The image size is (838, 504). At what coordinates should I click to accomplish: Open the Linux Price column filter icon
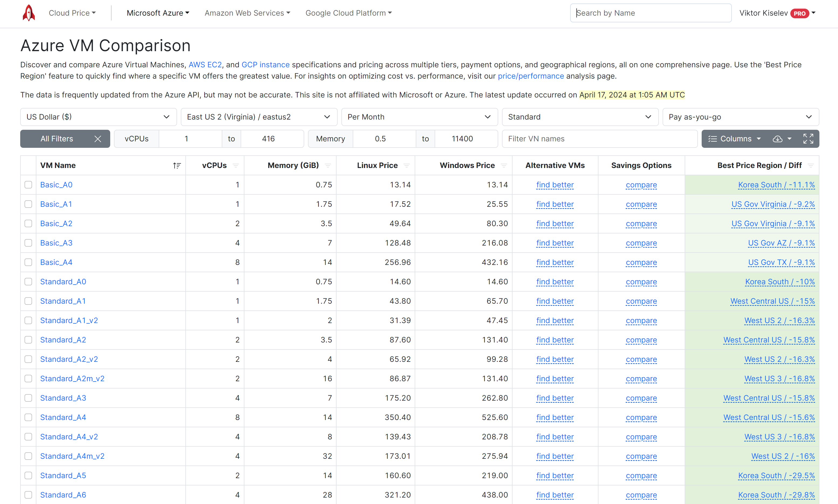click(406, 166)
